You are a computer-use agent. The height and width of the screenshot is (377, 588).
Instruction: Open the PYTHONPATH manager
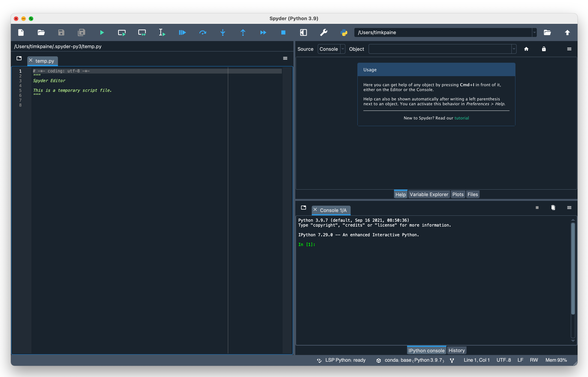344,32
